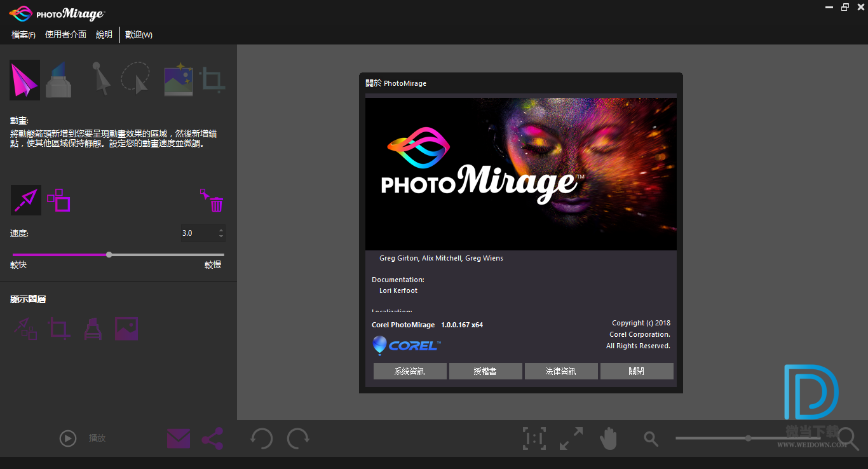
Task: Click the multiple squares motion mode icon
Action: (58, 200)
